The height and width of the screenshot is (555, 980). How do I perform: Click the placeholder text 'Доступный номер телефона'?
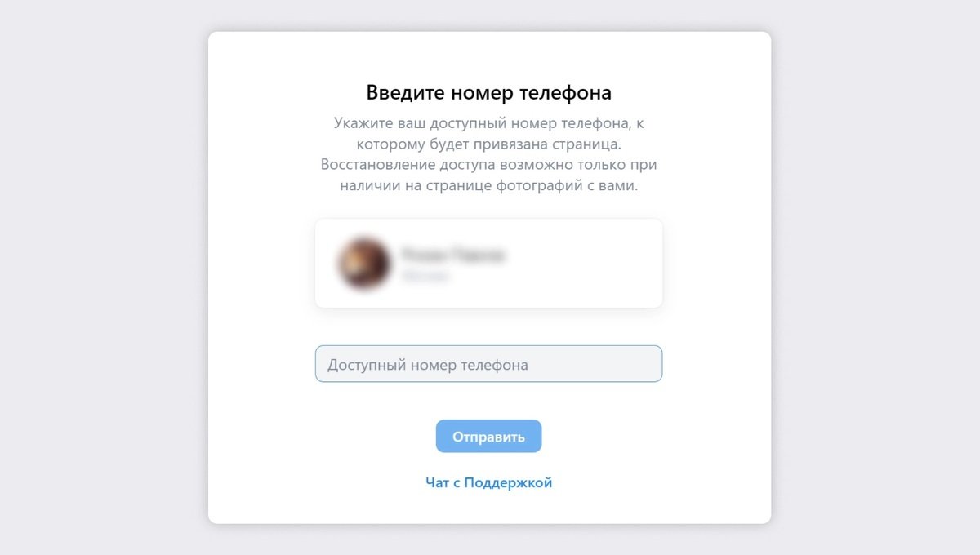428,365
